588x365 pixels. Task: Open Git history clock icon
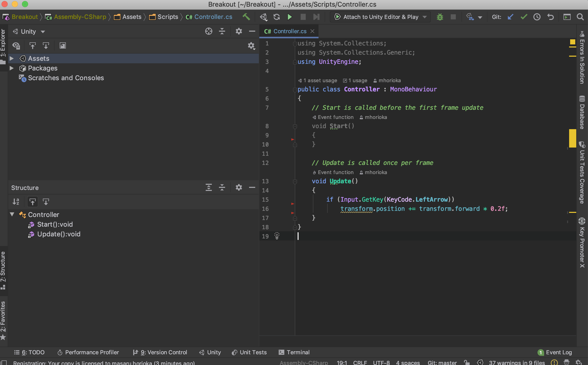click(x=537, y=17)
